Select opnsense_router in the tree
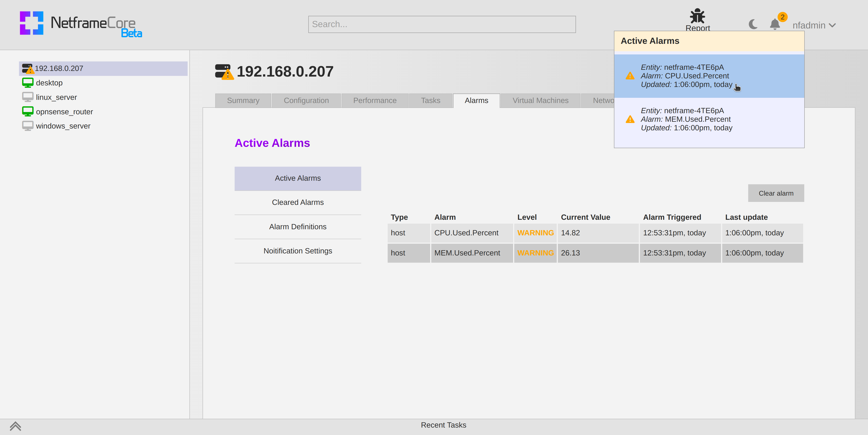 click(x=64, y=112)
